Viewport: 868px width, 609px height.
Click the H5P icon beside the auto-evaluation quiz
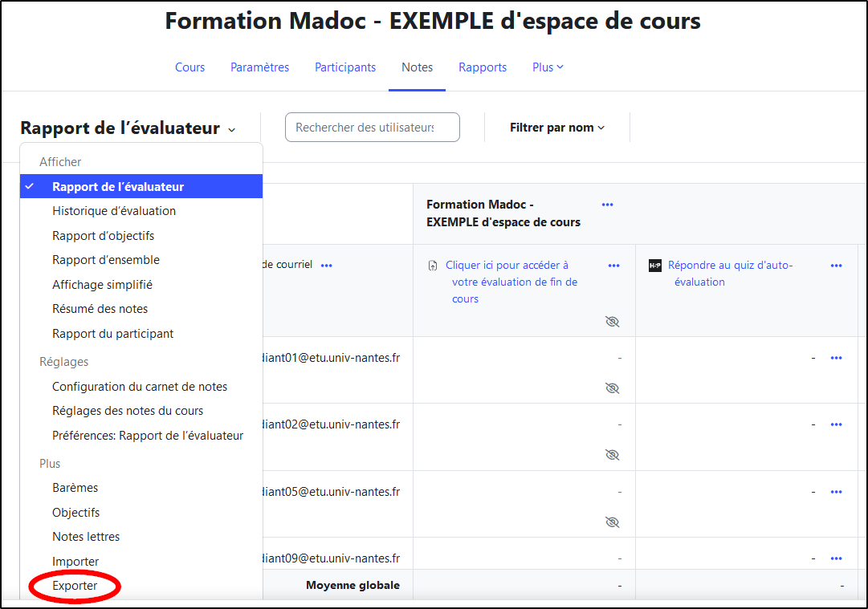point(655,266)
